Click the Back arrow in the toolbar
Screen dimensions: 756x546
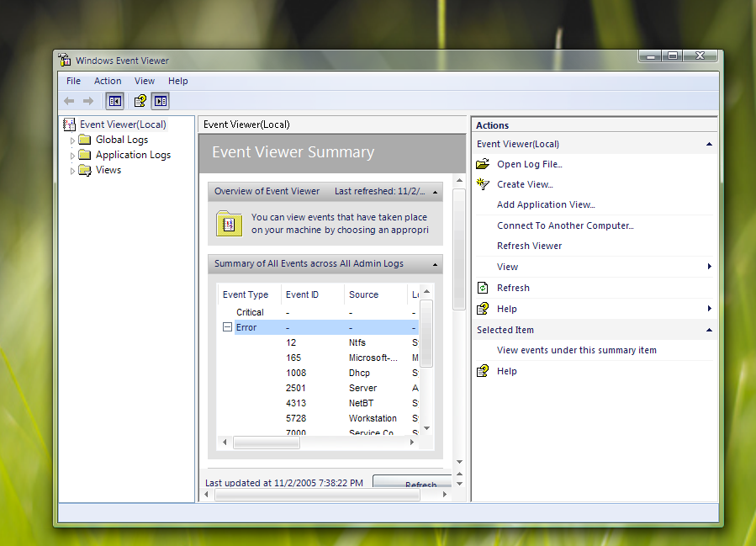[x=69, y=101]
